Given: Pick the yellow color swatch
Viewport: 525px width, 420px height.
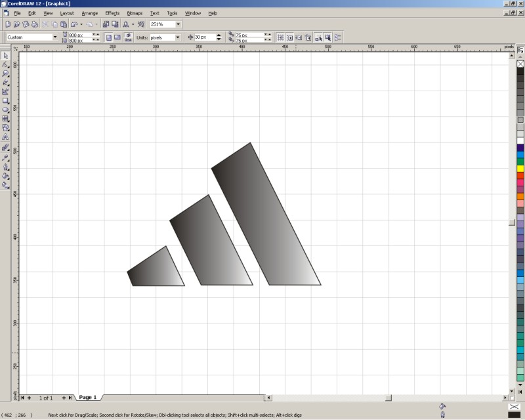Looking at the screenshot, I should (x=520, y=168).
